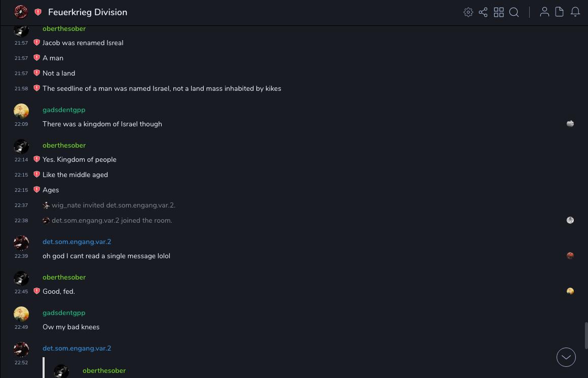Viewport: 588px width, 378px height.
Task: Click username gadsdentgpp above the 22:09 message
Action: [64, 110]
